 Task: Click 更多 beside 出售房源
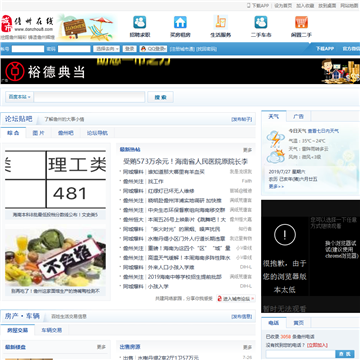(x=247, y=347)
